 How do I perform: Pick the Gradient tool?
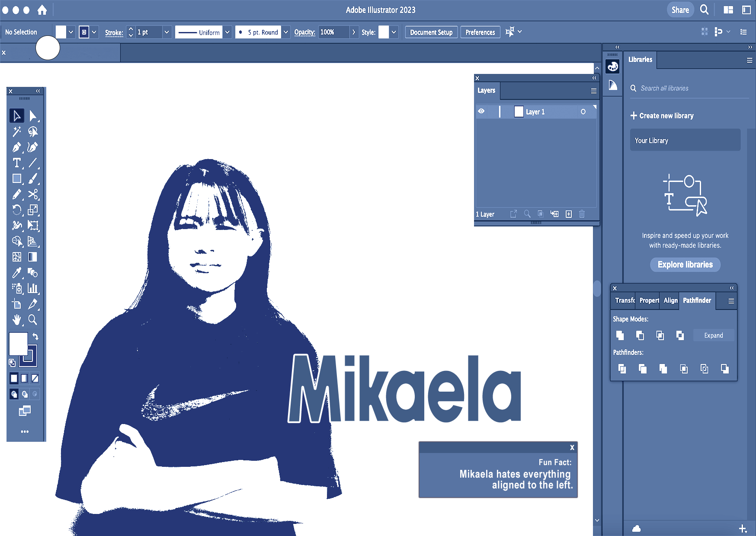(x=33, y=257)
